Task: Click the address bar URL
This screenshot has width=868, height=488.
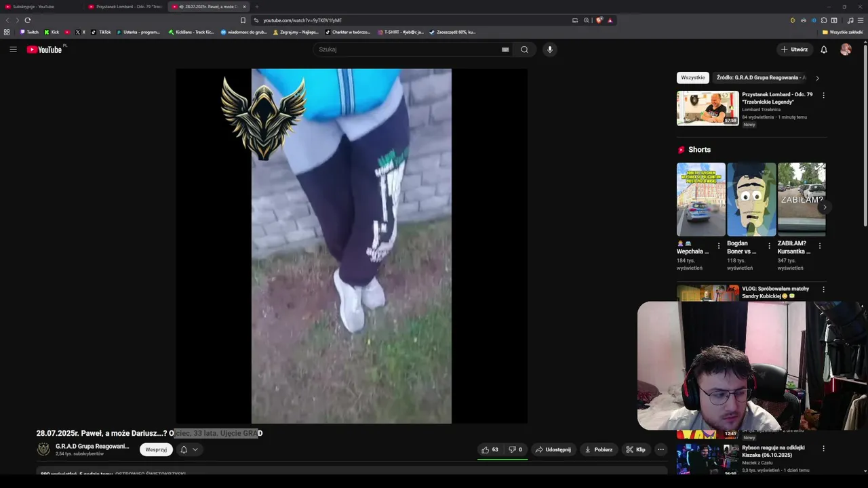Action: pos(302,20)
